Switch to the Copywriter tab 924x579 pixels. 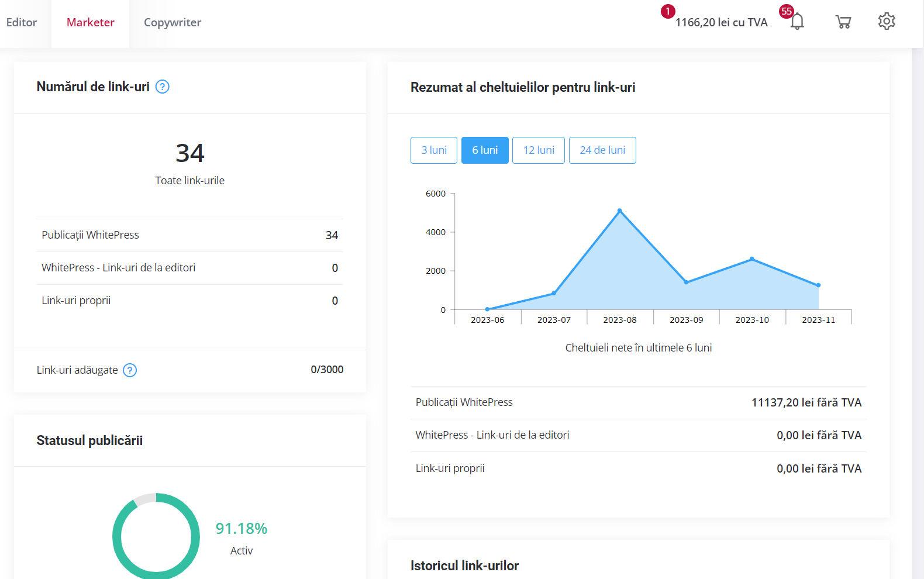[173, 22]
